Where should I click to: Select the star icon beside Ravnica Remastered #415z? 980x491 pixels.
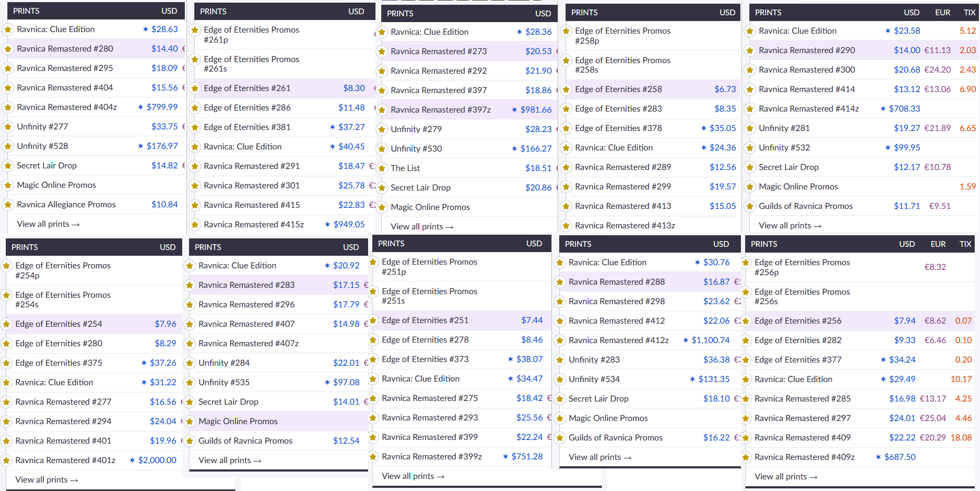coord(195,225)
